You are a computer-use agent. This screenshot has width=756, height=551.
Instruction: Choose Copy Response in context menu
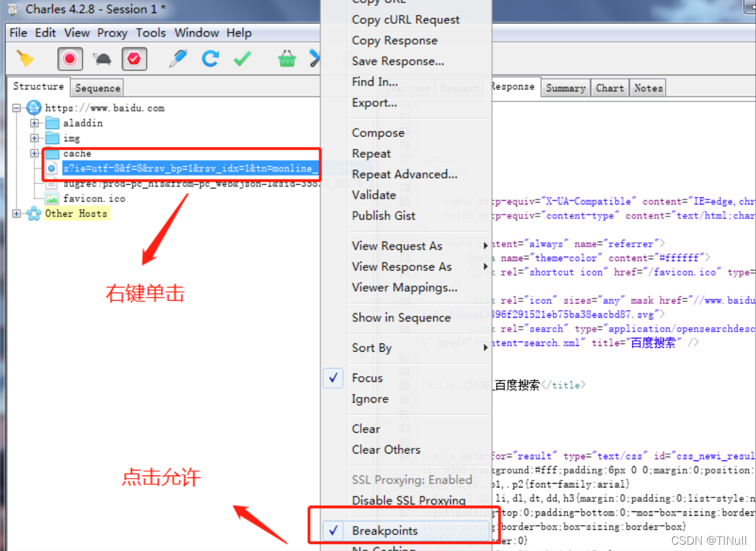394,40
